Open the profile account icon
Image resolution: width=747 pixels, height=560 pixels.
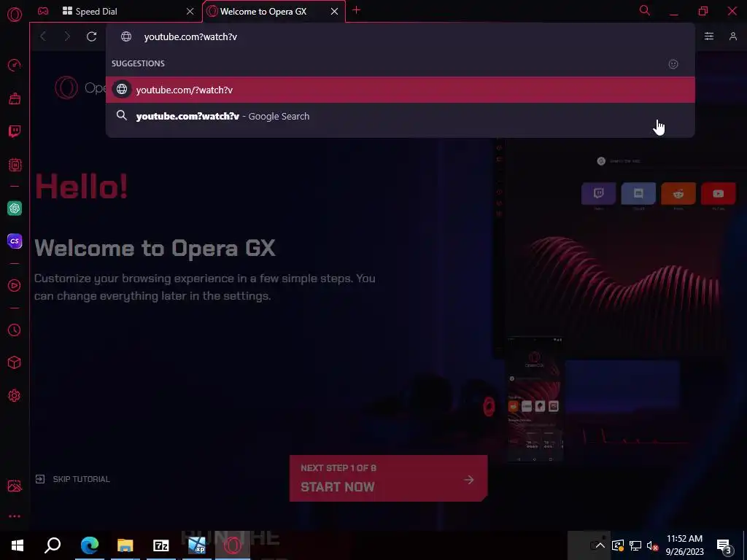point(733,36)
